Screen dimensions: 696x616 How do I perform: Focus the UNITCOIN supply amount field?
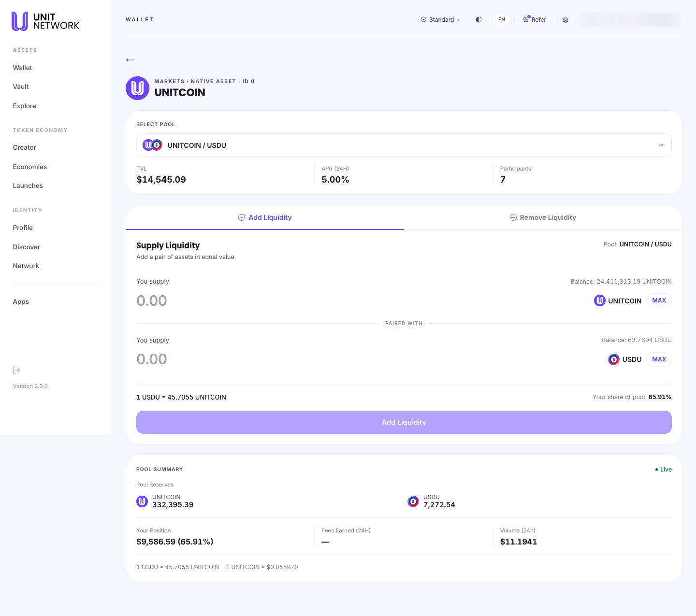152,301
